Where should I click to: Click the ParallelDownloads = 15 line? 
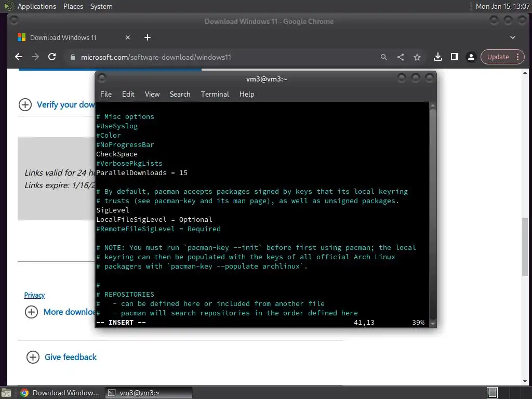(x=142, y=172)
